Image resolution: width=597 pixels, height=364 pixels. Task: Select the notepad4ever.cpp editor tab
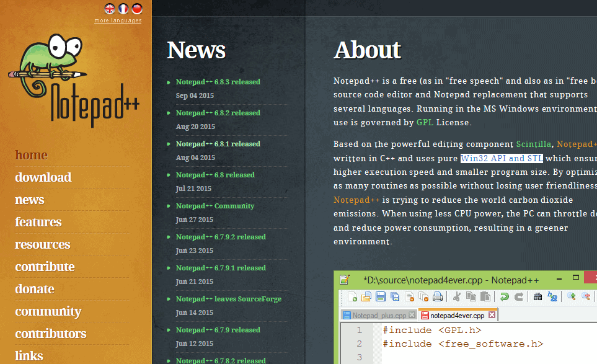pos(458,315)
